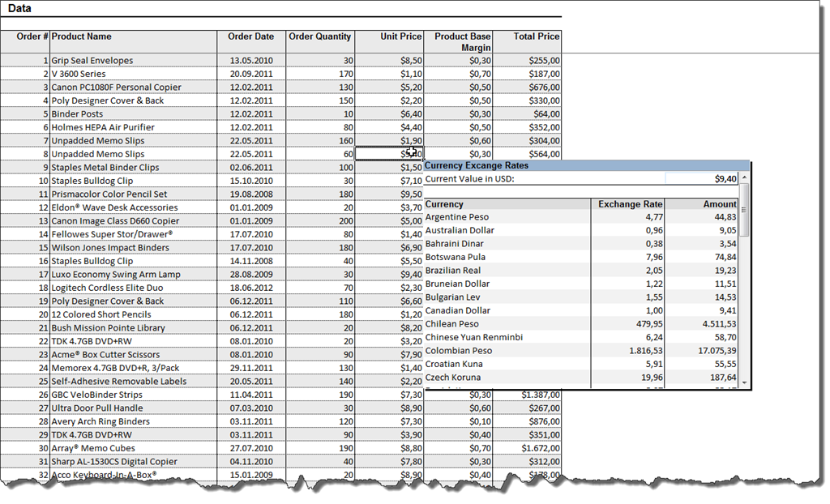Image resolution: width=830 pixels, height=504 pixels.
Task: Click the order date 13.05.2010
Action: pyautogui.click(x=251, y=60)
